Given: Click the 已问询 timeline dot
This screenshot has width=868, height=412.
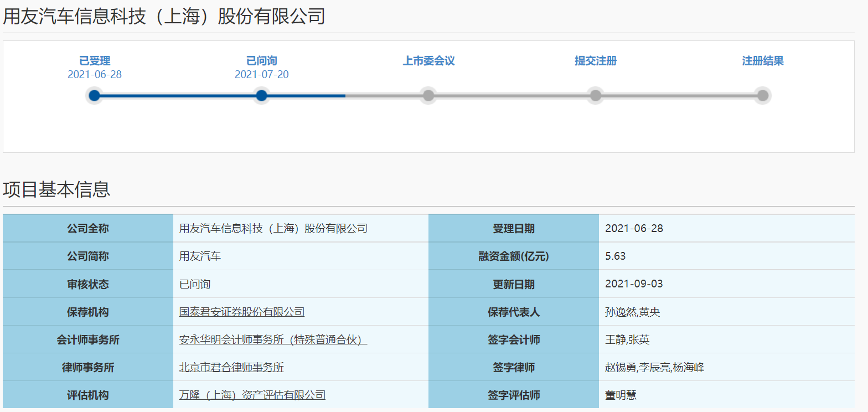Looking at the screenshot, I should (x=262, y=96).
